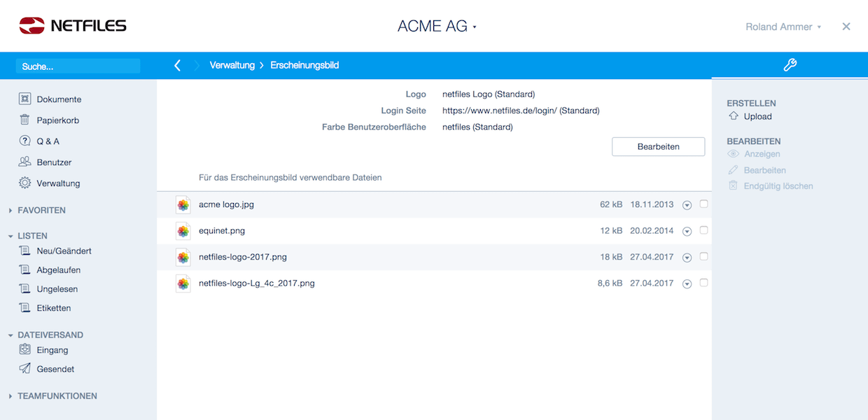Open the Neu/Geändert list

click(x=64, y=251)
